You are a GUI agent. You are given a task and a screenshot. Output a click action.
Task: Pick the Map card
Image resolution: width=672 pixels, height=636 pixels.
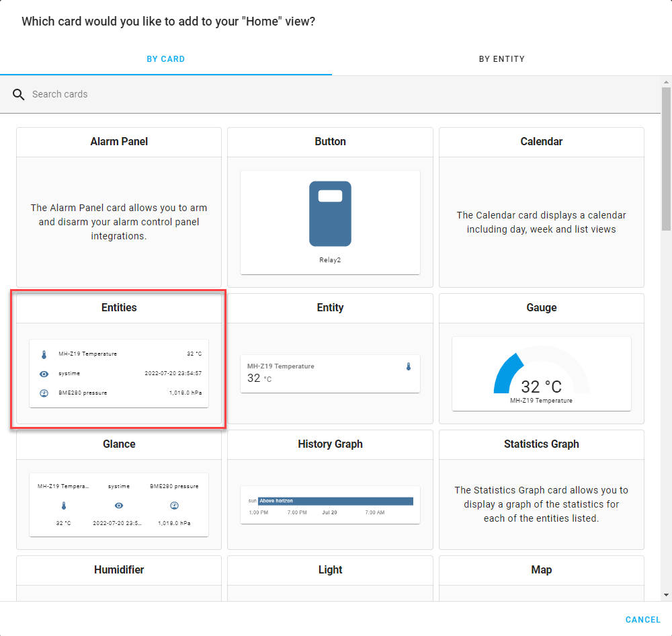click(542, 569)
